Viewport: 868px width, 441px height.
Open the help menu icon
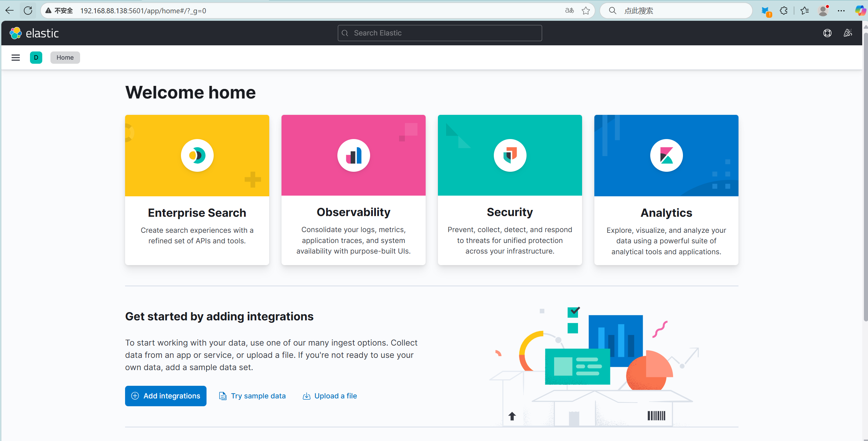[x=827, y=33]
